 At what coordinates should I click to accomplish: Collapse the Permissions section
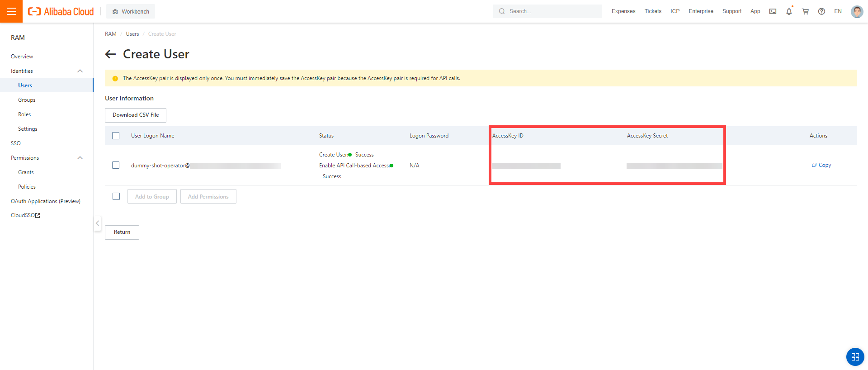[x=80, y=158]
